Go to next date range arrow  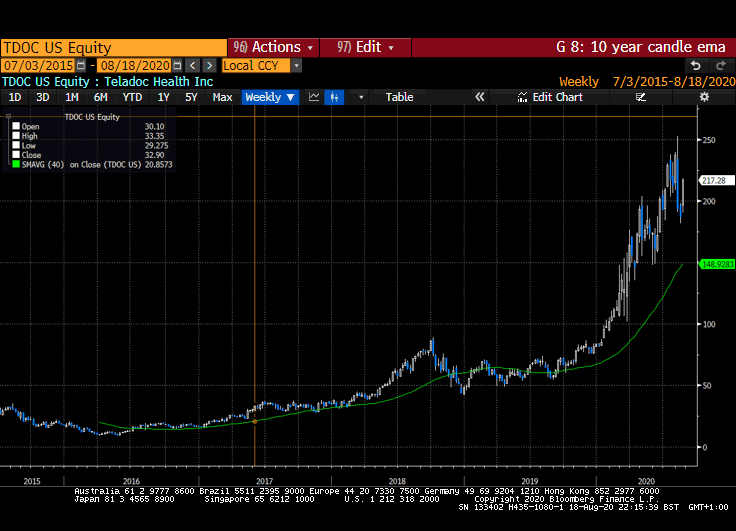209,65
